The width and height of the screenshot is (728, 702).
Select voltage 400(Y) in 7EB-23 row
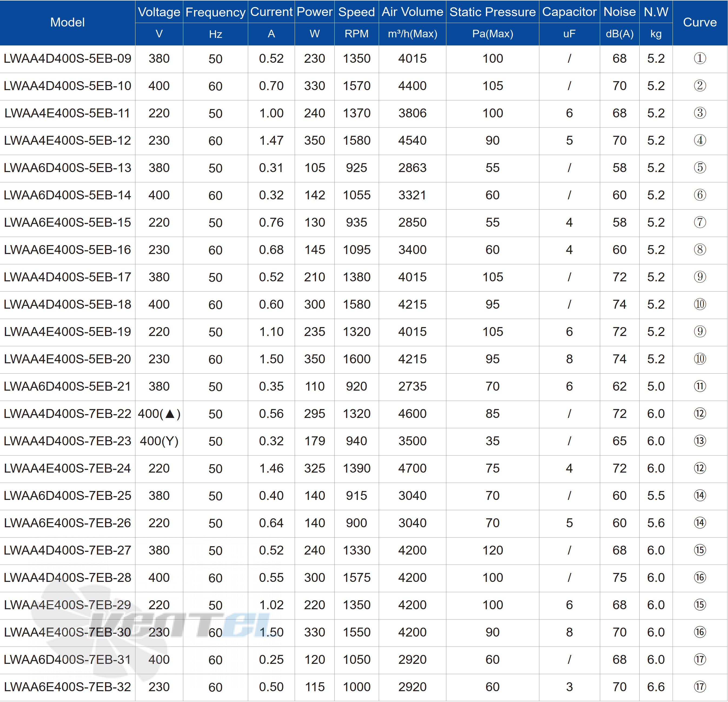tap(159, 441)
